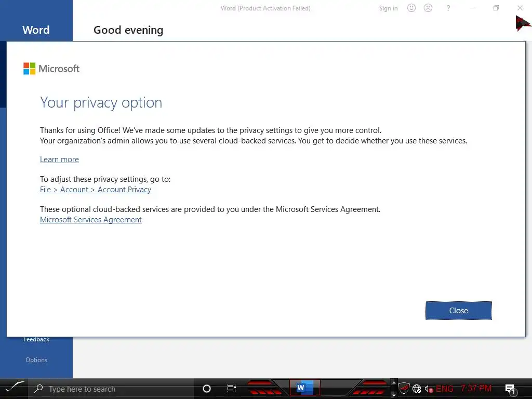This screenshot has width=532, height=399.
Task: Open the Learn more link
Action: 59,159
